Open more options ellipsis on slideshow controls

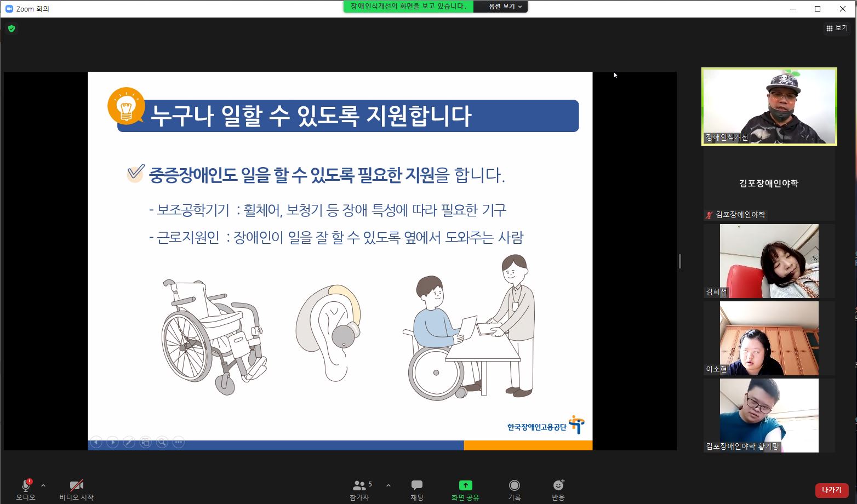179,442
